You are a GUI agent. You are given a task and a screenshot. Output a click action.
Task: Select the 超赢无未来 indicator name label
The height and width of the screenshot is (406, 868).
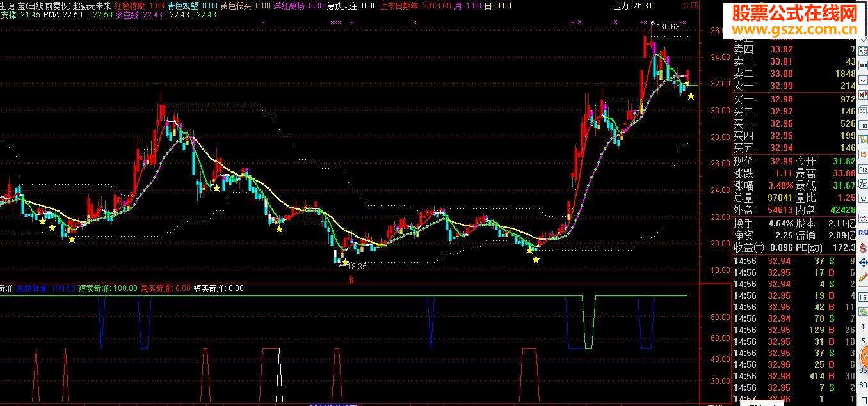pos(92,5)
